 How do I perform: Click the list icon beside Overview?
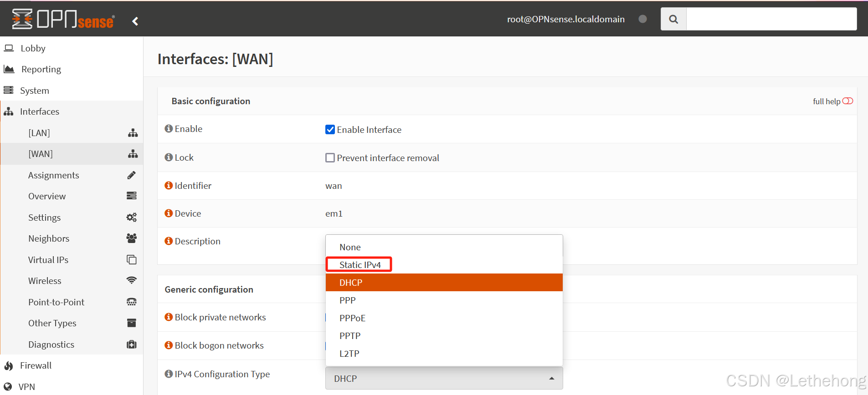click(x=132, y=196)
